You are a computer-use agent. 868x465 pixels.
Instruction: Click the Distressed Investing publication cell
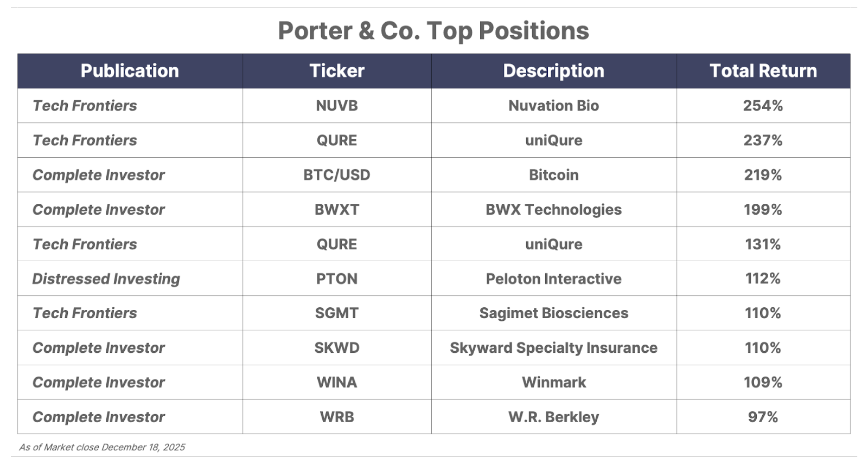pyautogui.click(x=106, y=279)
